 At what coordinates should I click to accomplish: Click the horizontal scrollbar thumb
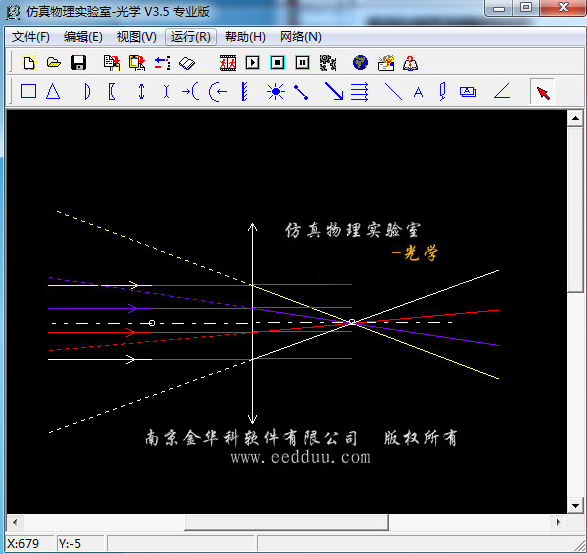click(286, 522)
